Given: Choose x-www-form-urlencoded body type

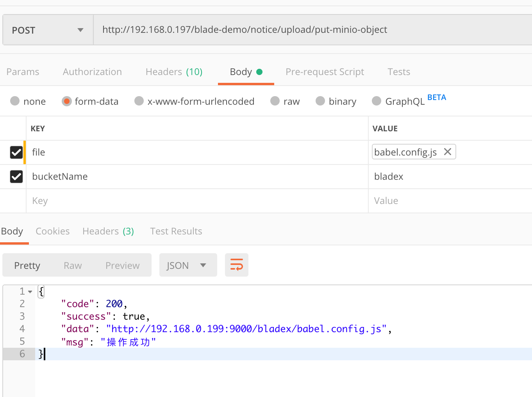Looking at the screenshot, I should pos(139,101).
